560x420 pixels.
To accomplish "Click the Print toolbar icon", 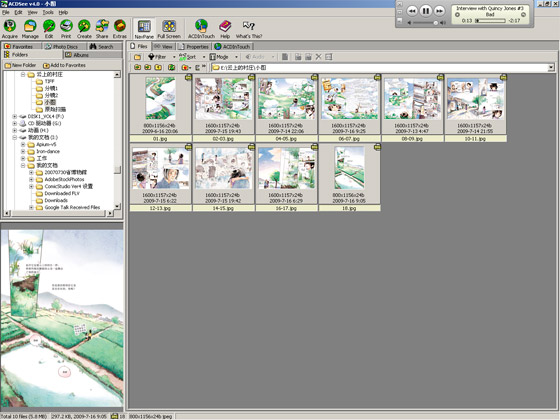I will pyautogui.click(x=66, y=29).
